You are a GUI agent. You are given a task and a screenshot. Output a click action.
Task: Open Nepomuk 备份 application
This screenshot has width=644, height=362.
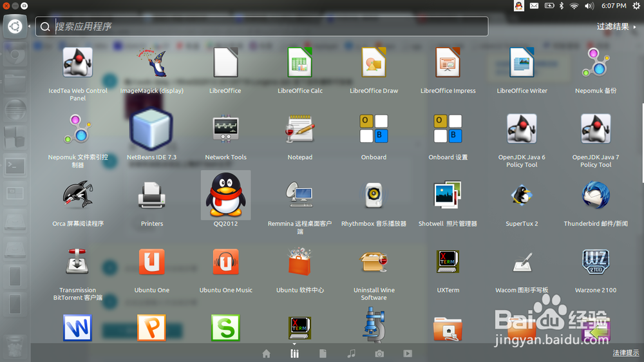(596, 62)
